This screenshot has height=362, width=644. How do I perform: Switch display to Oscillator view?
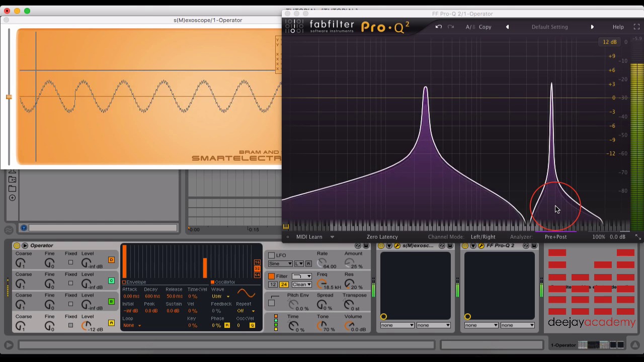(x=222, y=282)
